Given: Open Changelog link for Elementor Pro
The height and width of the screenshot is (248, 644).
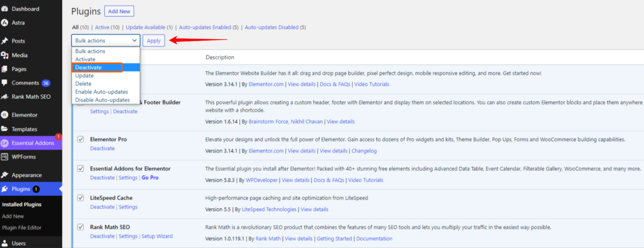Looking at the screenshot, I should point(364,151).
